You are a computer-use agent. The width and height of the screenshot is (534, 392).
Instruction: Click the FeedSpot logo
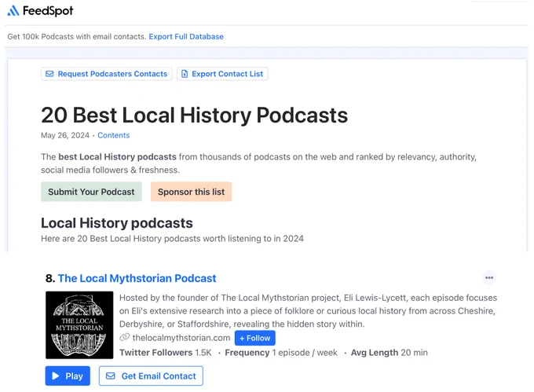[40, 11]
